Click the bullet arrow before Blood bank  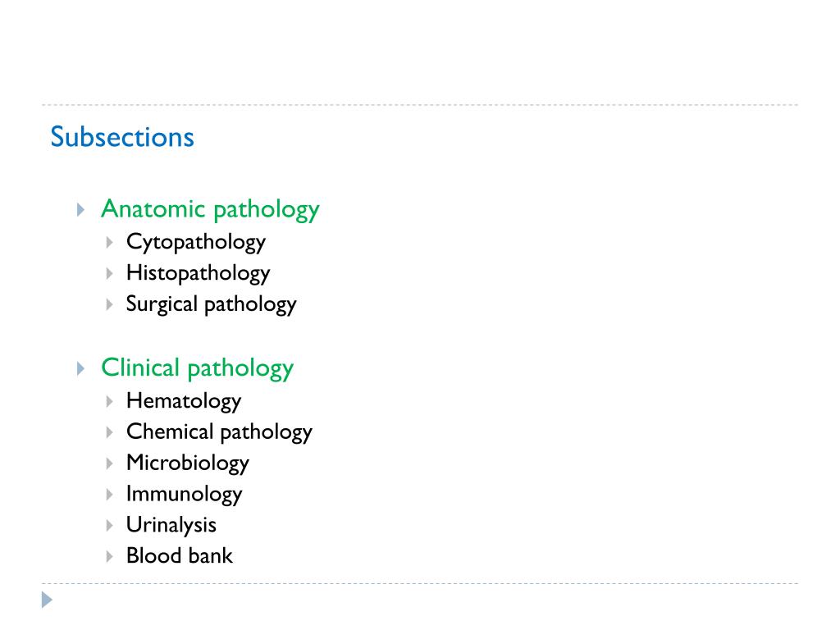(x=109, y=557)
